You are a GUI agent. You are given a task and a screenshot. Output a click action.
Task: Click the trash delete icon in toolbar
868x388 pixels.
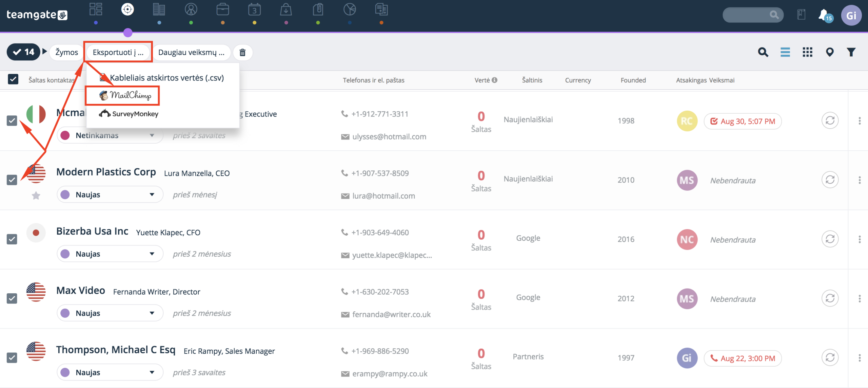[242, 52]
